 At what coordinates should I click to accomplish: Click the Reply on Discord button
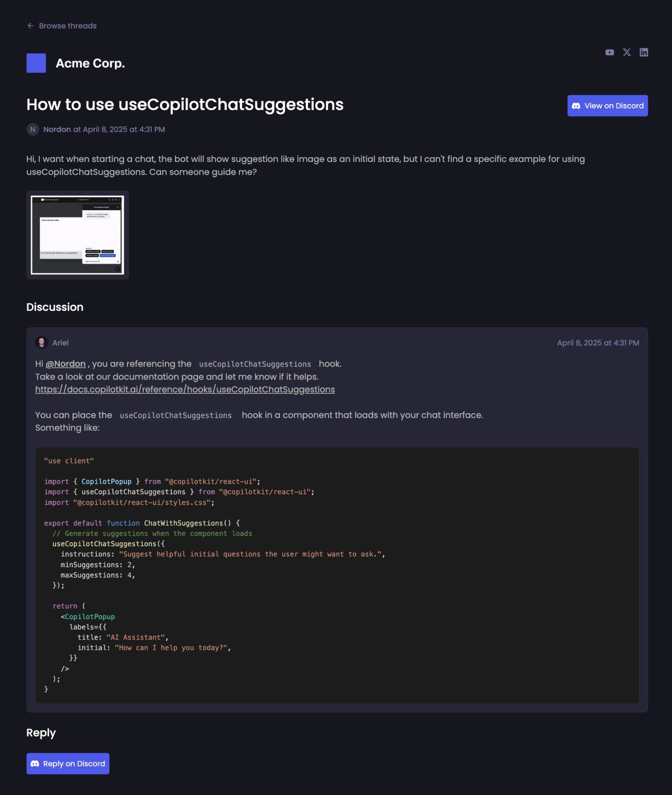pyautogui.click(x=68, y=763)
